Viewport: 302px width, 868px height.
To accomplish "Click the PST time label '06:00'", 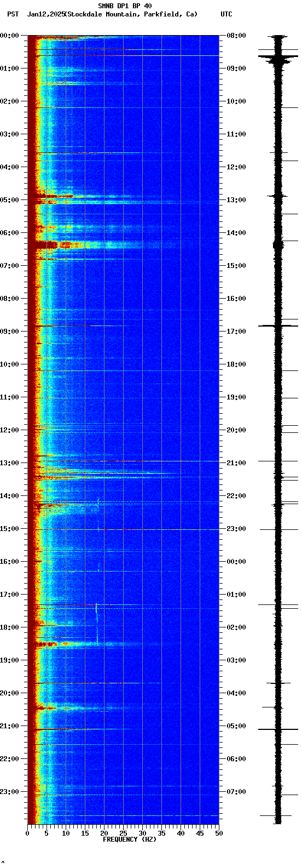I will pyautogui.click(x=9, y=233).
